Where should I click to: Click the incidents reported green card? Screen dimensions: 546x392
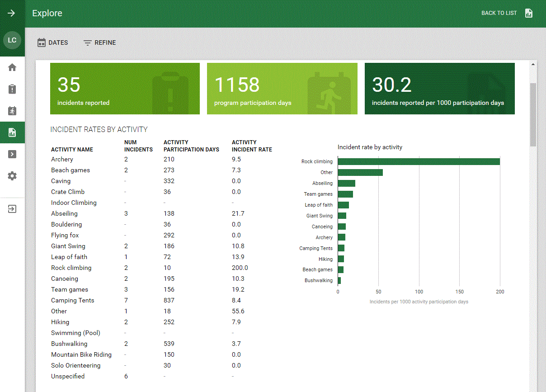tap(125, 89)
